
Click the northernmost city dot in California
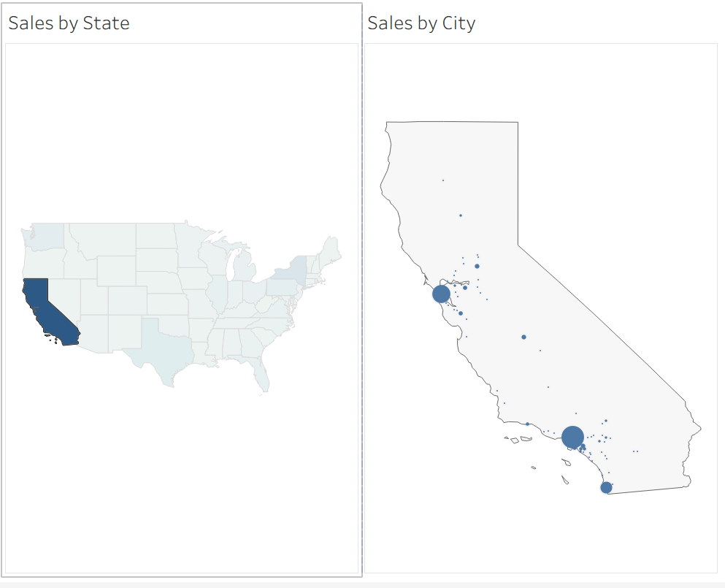[x=443, y=180]
